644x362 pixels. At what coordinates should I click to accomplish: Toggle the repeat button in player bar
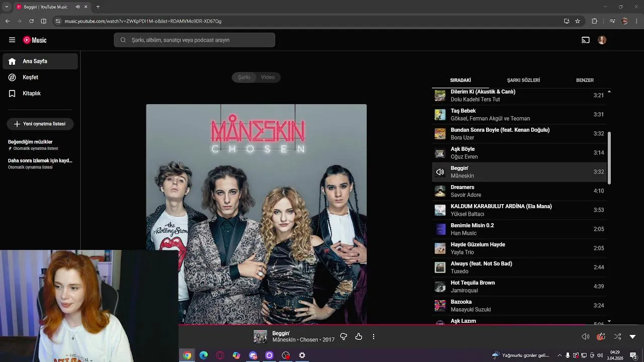[x=601, y=336]
